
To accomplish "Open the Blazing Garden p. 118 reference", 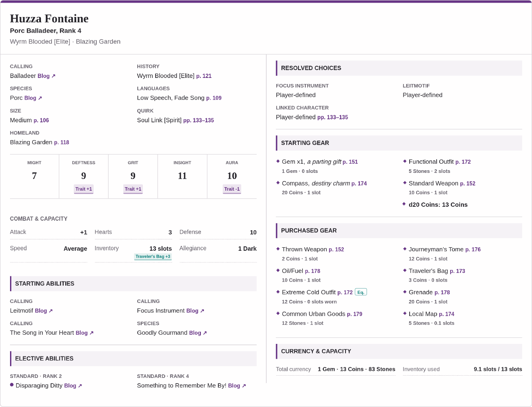I will pos(61,142).
